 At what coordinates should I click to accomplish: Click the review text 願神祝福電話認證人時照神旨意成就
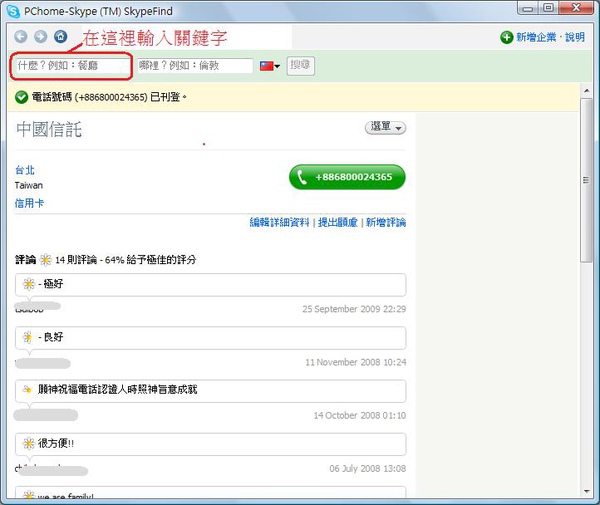pyautogui.click(x=117, y=390)
